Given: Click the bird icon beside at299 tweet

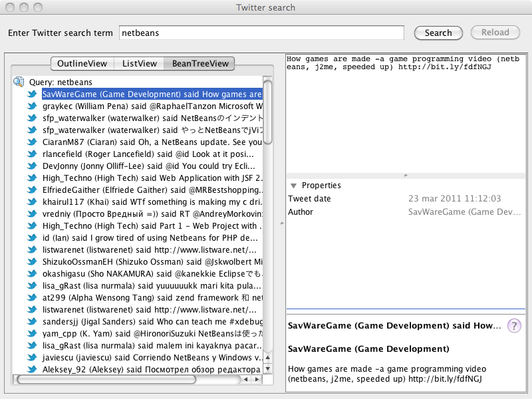Looking at the screenshot, I should pos(32,297).
